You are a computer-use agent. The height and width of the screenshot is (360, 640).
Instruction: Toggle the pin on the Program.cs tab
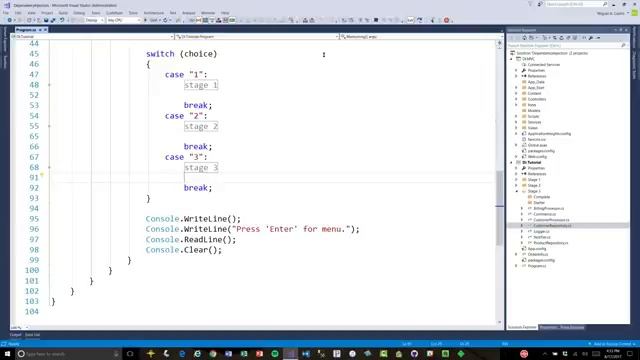point(40,30)
